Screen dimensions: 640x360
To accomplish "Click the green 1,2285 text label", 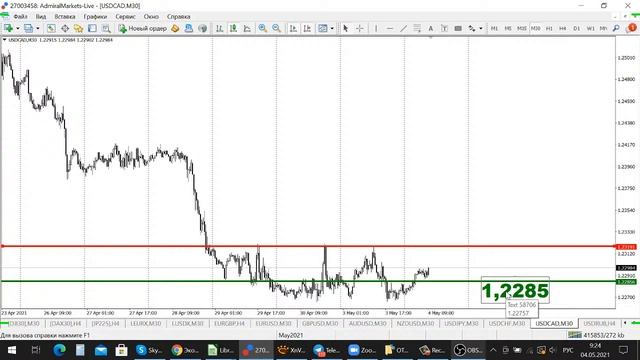I will click(515, 291).
